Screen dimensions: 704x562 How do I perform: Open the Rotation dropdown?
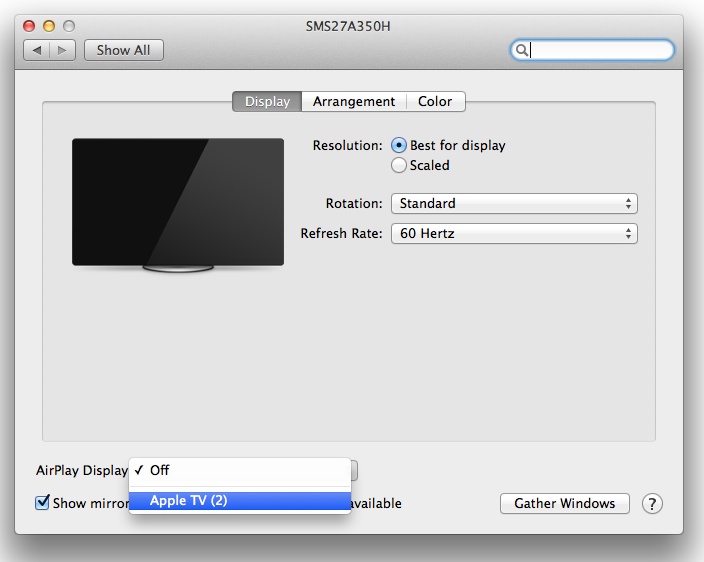click(514, 203)
